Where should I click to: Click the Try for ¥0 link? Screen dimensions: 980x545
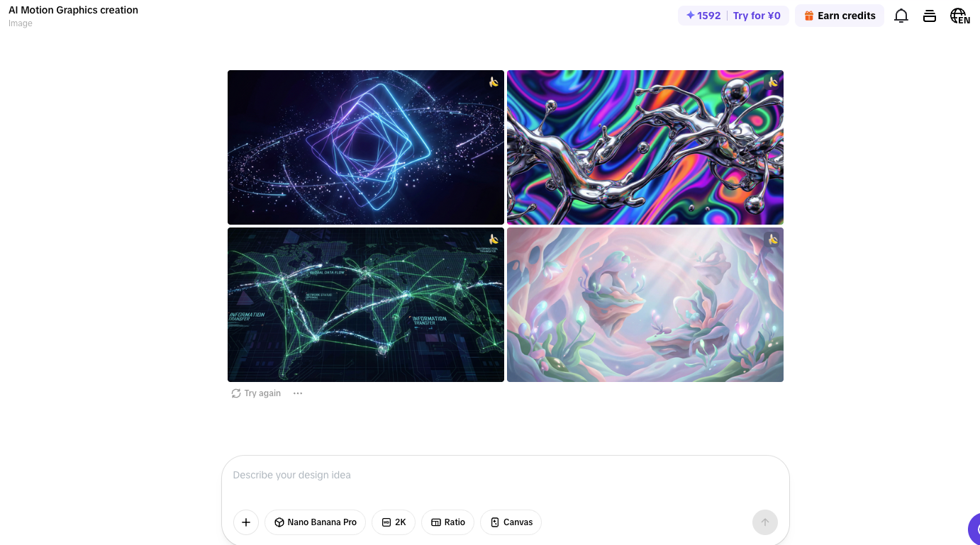coord(757,16)
